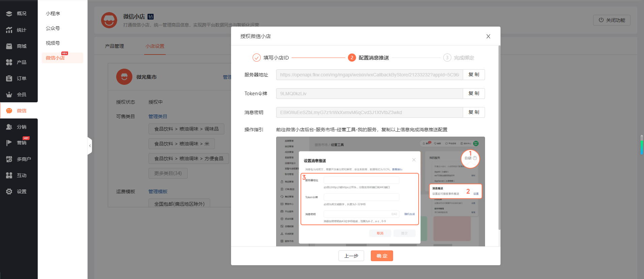
Task: Switch to the 小店设置 tab
Action: coord(155,46)
